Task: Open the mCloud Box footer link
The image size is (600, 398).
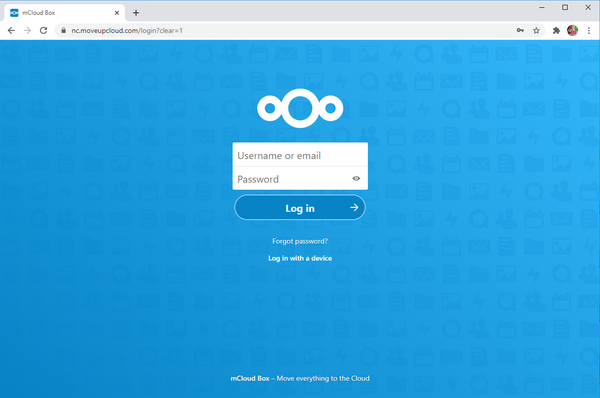Action: click(250, 378)
